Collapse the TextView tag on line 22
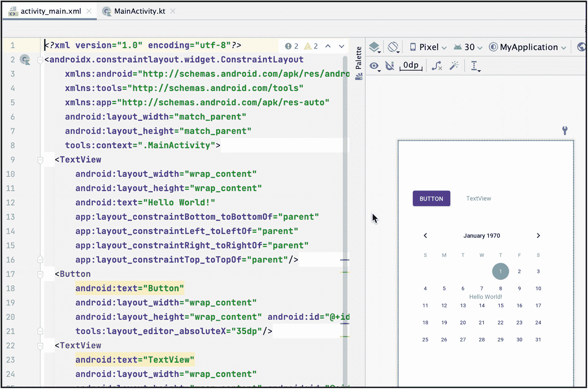The width and height of the screenshot is (588, 389). (x=40, y=346)
